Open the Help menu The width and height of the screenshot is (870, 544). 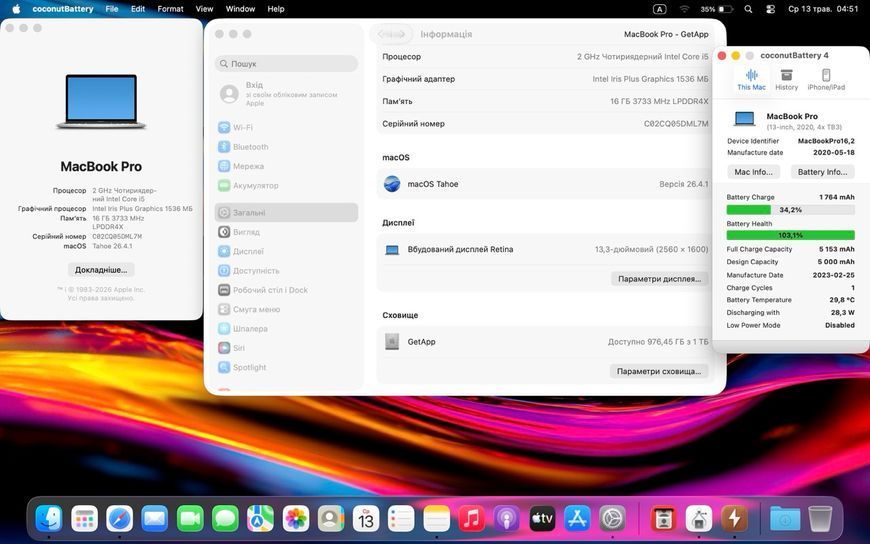click(x=276, y=9)
